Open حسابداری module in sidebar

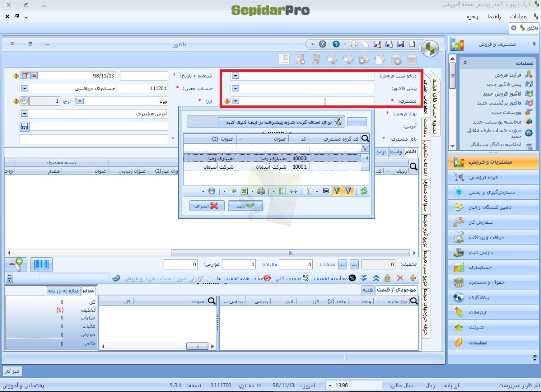(494, 267)
